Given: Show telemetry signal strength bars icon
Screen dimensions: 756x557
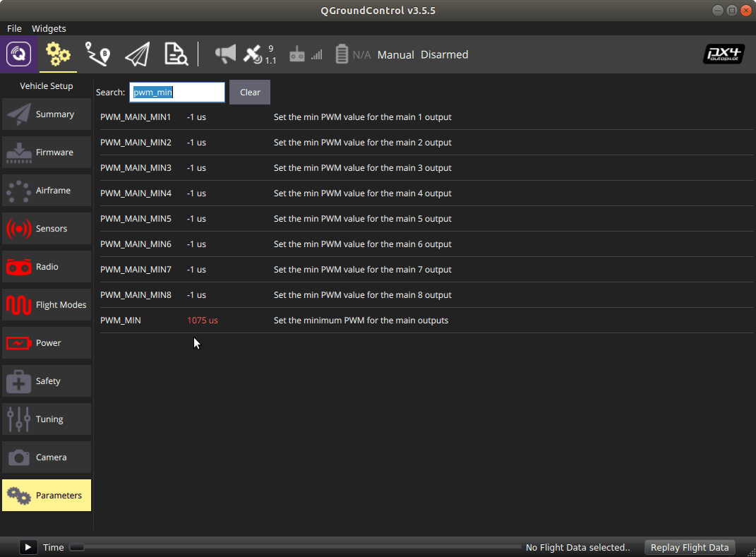Looking at the screenshot, I should (x=317, y=54).
